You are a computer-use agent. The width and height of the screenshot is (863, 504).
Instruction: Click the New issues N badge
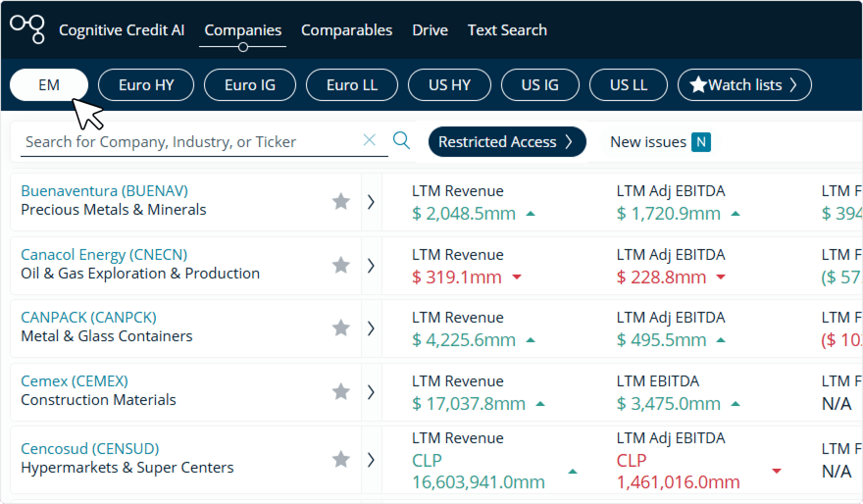point(700,142)
